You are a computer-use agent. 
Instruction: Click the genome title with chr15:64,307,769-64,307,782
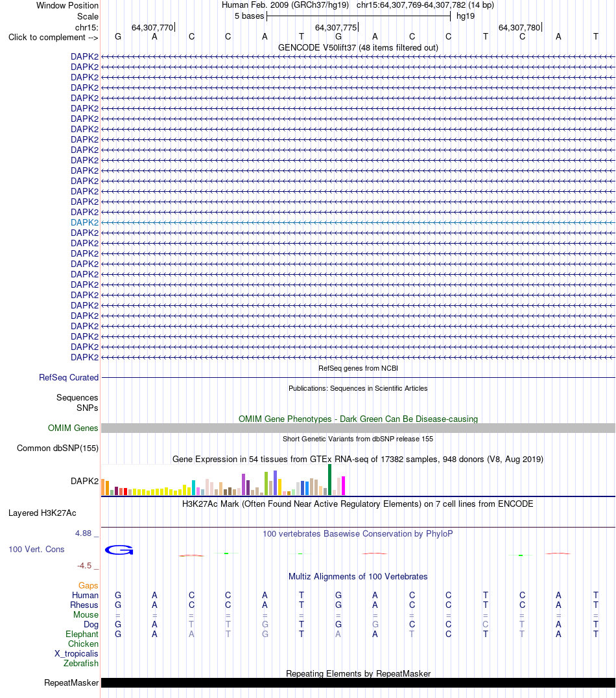(x=358, y=5)
